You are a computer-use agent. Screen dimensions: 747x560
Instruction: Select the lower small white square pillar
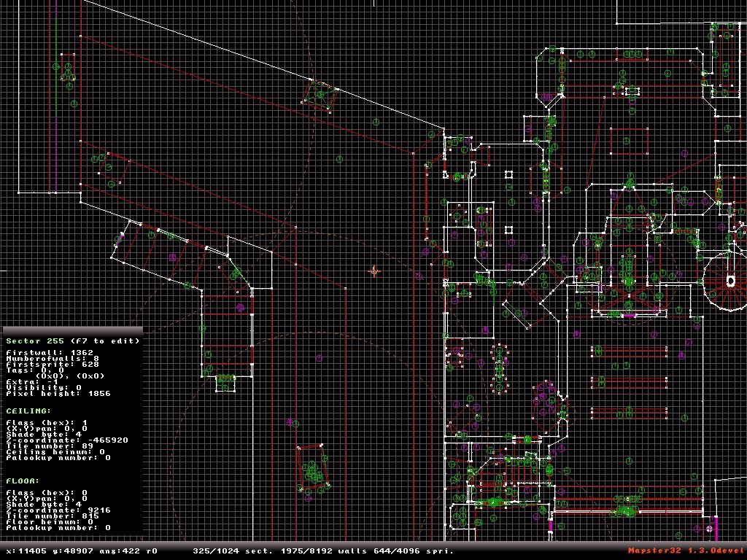(x=508, y=230)
